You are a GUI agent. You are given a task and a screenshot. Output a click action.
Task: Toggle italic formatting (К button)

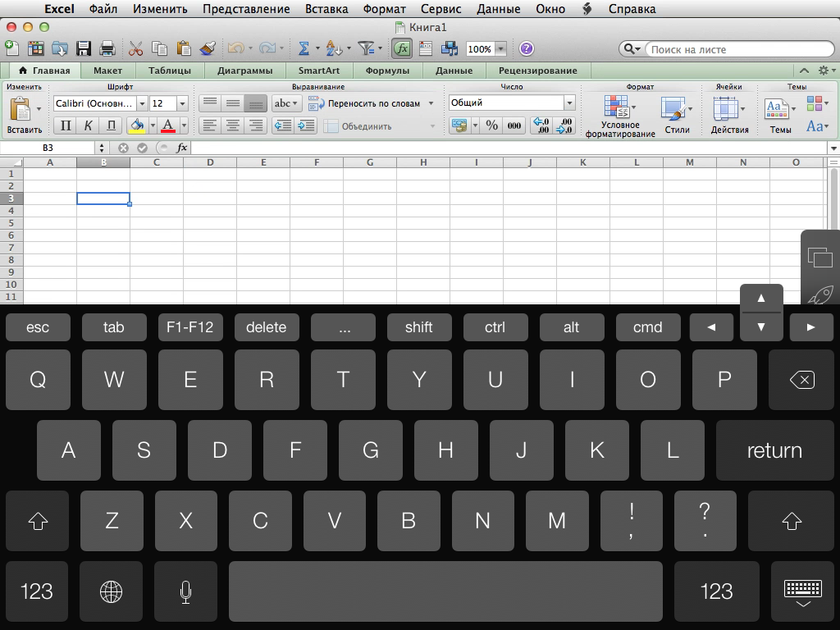point(88,126)
